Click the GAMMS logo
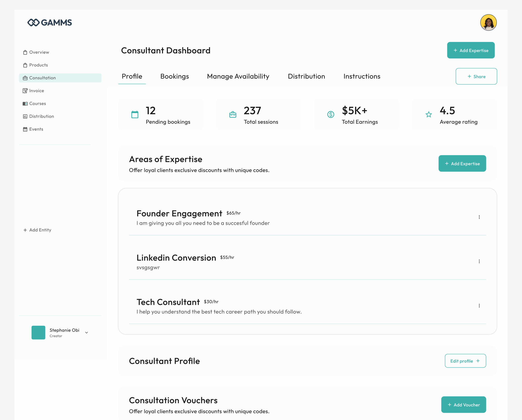Screen dimensions: 522x420 click(x=49, y=22)
